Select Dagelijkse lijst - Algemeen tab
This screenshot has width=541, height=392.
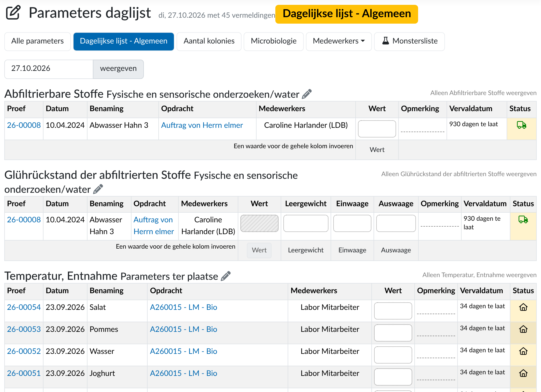124,41
